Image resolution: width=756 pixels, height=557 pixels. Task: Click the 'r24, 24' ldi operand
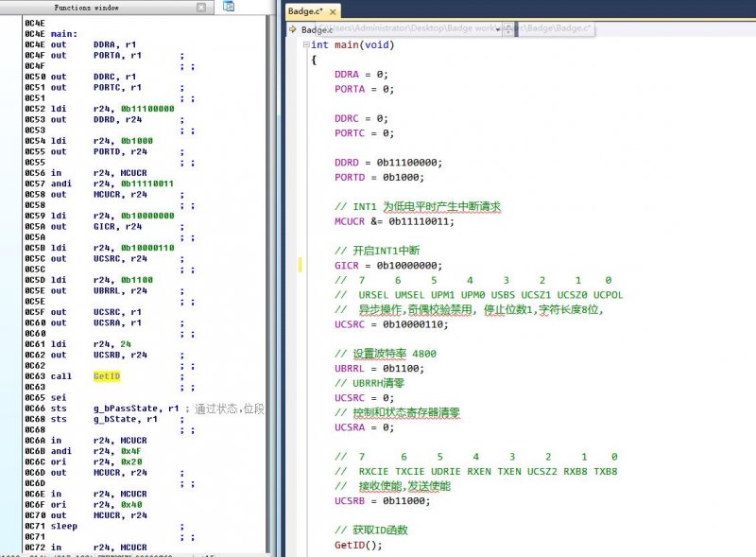coord(112,344)
